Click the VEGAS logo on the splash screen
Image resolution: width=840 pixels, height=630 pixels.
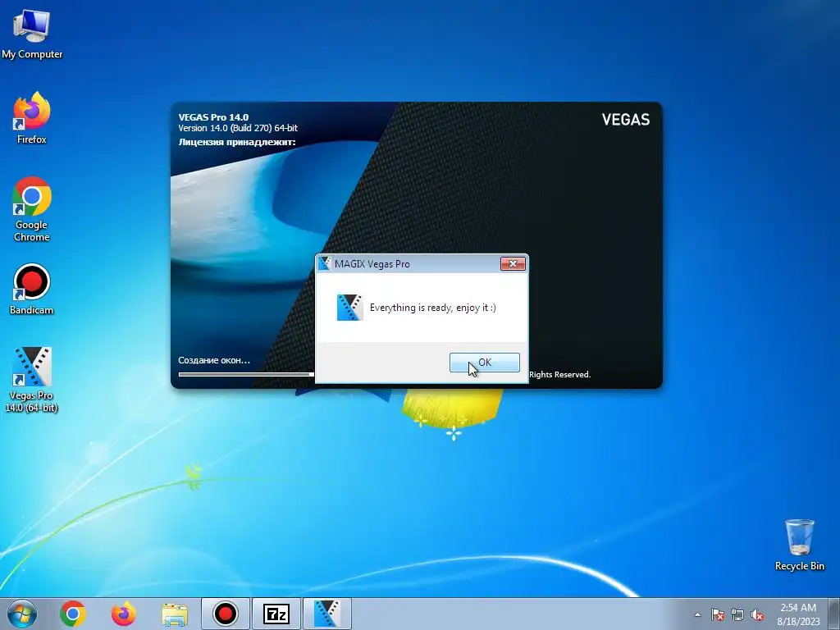(x=625, y=120)
